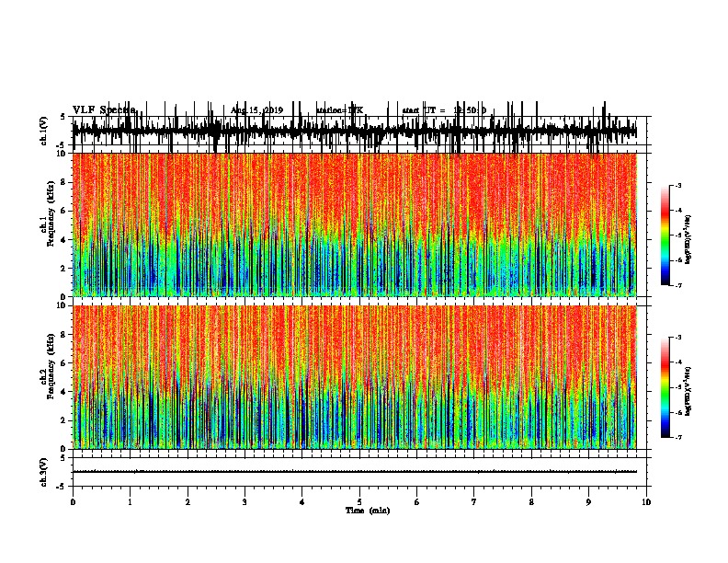728x563 pixels.
Task: Click the ch.2 spectrogram color bar
Action: click(665, 387)
